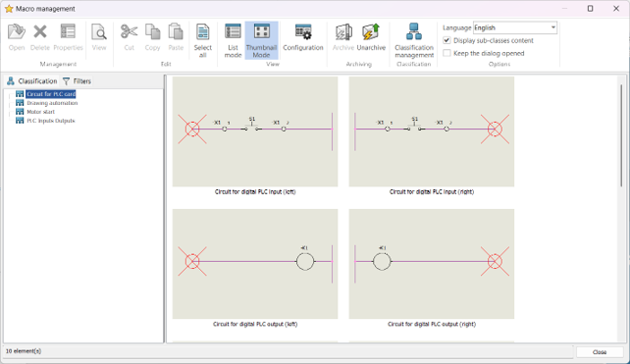
Task: Click label Circuit for digital PLC input (left)
Action: point(255,192)
